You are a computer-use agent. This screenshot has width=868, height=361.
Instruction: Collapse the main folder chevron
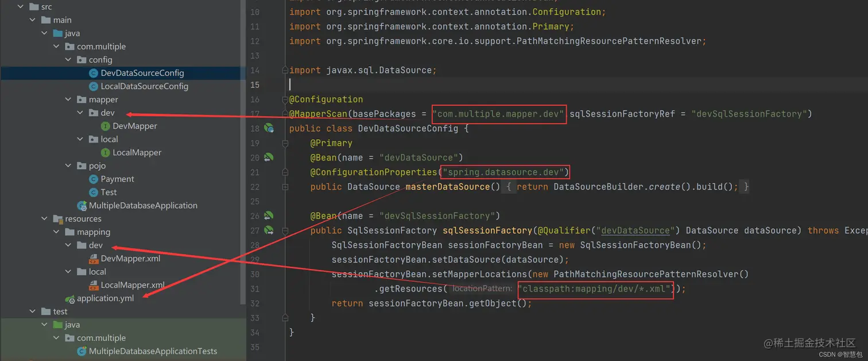(33, 20)
